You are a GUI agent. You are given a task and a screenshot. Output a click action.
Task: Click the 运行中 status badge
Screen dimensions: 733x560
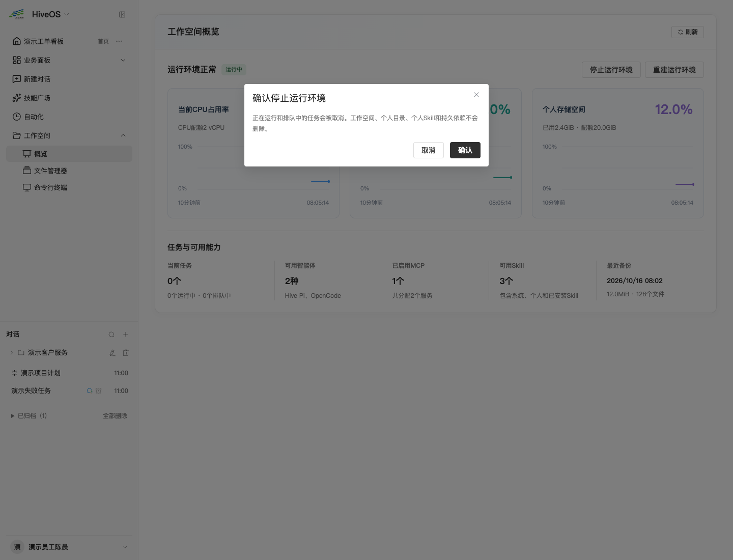[234, 69]
